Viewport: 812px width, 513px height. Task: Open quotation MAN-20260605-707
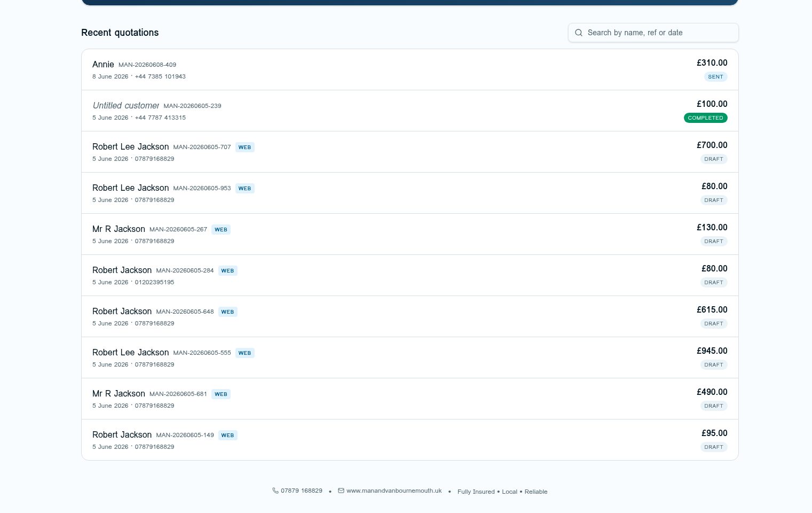[410, 152]
